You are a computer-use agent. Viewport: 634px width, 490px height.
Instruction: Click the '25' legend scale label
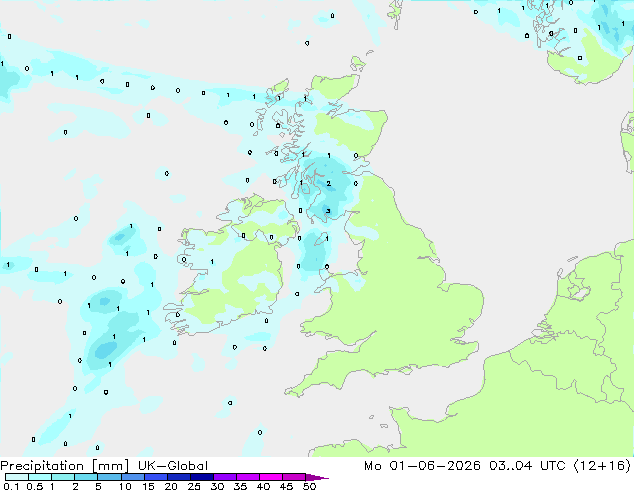(x=194, y=486)
